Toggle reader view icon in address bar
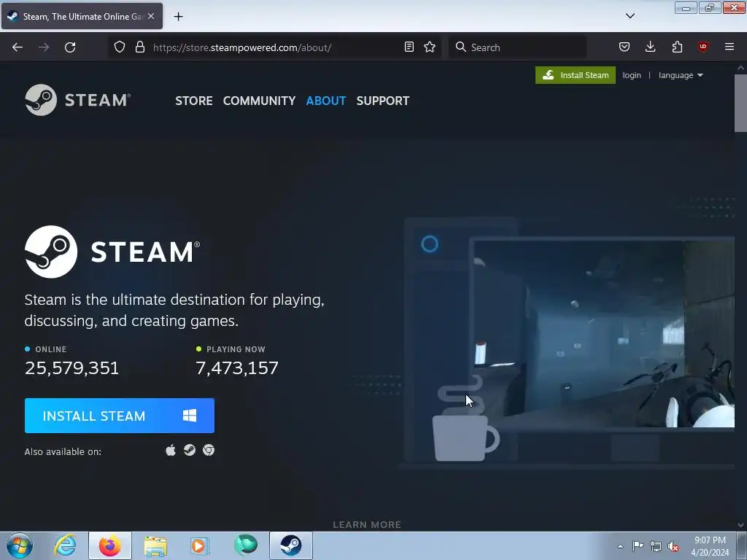Image resolution: width=747 pixels, height=560 pixels. click(409, 47)
